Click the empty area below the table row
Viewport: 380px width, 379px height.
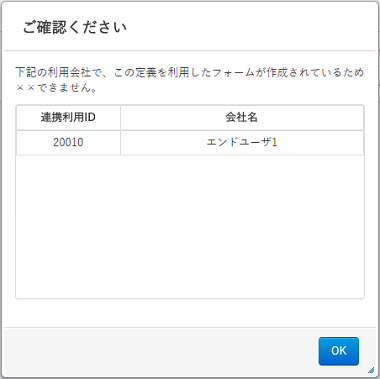click(x=190, y=227)
